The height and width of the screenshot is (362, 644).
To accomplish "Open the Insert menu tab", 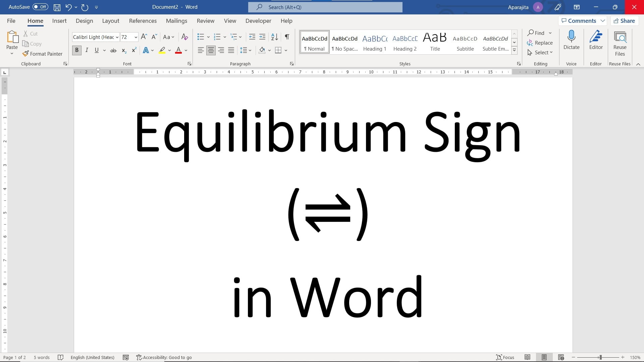I will [59, 21].
